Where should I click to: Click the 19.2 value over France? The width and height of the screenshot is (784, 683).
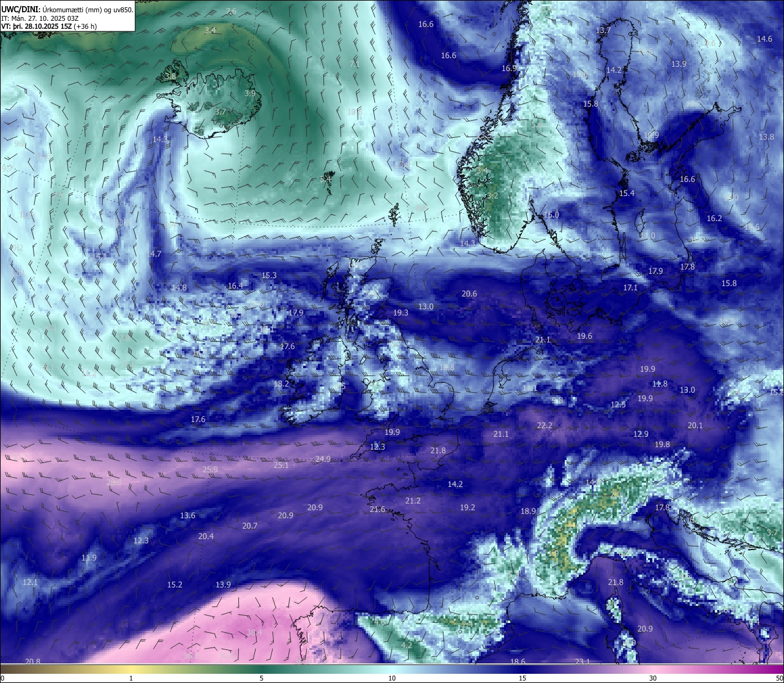coord(467,508)
